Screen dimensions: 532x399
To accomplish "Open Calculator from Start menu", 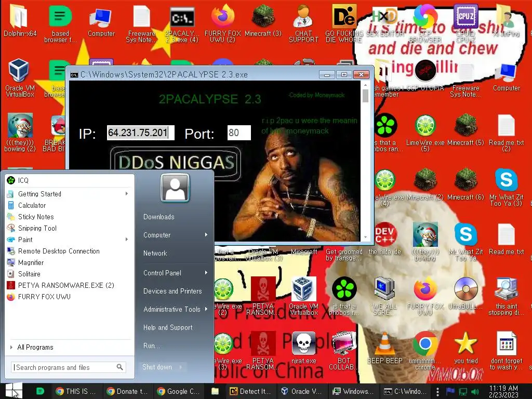I will pos(70,205).
